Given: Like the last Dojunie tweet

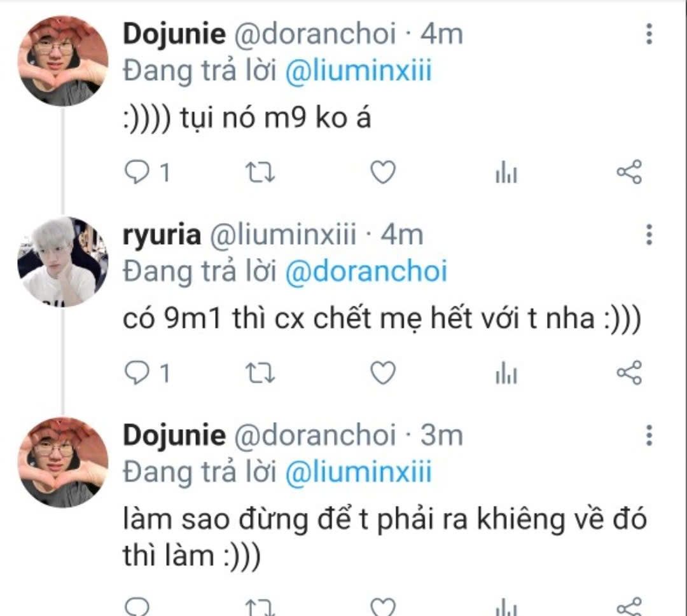Looking at the screenshot, I should coord(383,606).
